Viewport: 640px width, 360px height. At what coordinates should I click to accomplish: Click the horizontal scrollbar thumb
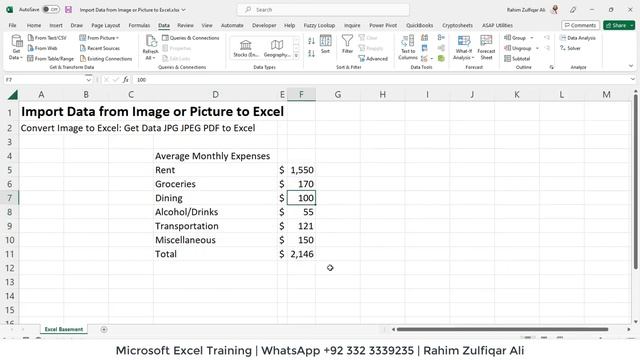coord(502,329)
